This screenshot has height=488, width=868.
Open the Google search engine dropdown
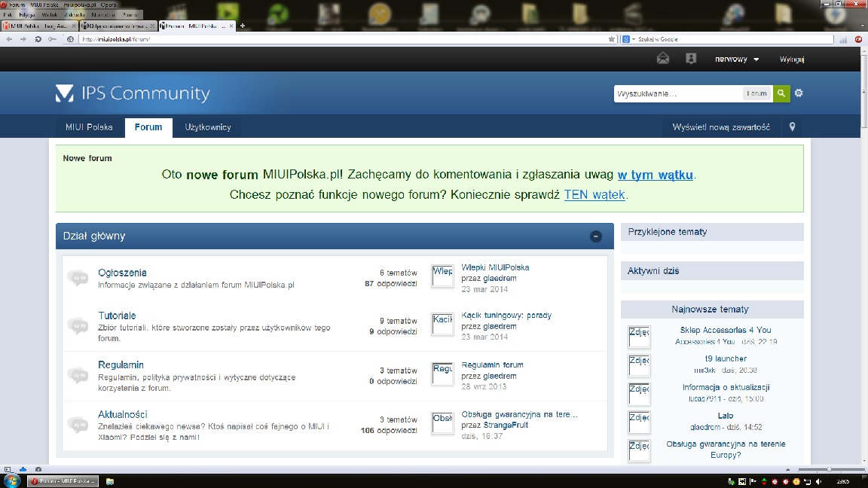628,39
